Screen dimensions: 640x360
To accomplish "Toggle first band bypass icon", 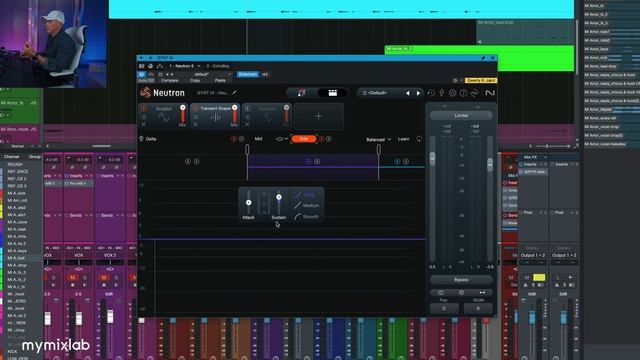I will click(188, 162).
